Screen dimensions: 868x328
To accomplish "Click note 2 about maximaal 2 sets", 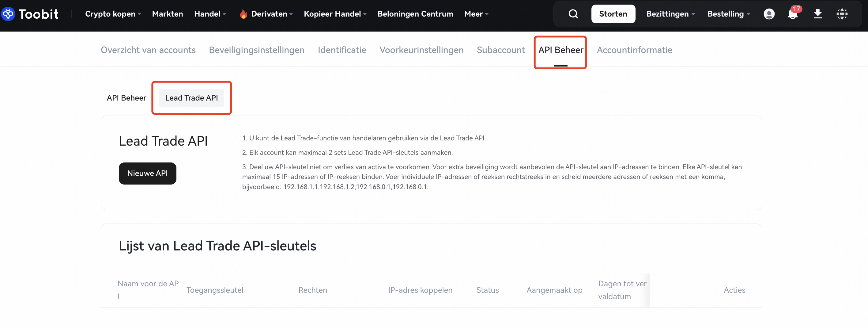I will pos(347,152).
